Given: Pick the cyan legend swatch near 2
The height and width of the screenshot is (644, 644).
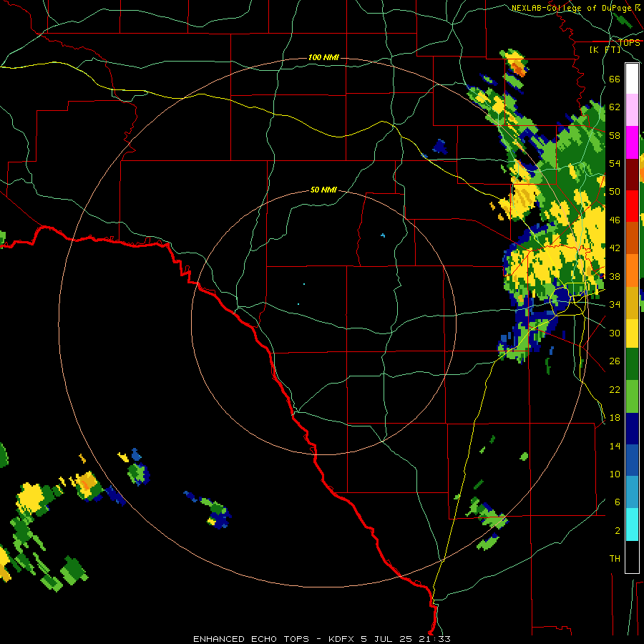Looking at the screenshot, I should (x=632, y=525).
